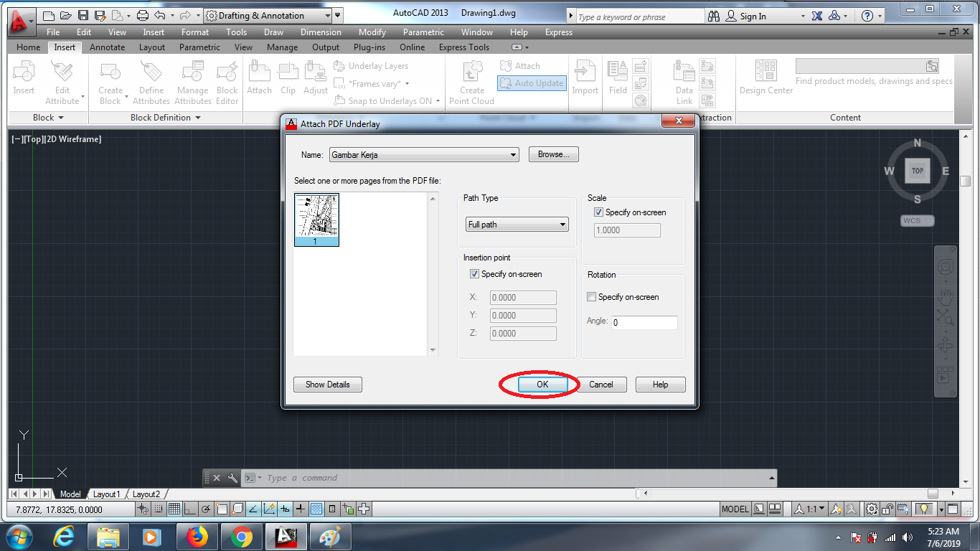Toggle Ortho Mode icon in status bar

click(x=190, y=509)
